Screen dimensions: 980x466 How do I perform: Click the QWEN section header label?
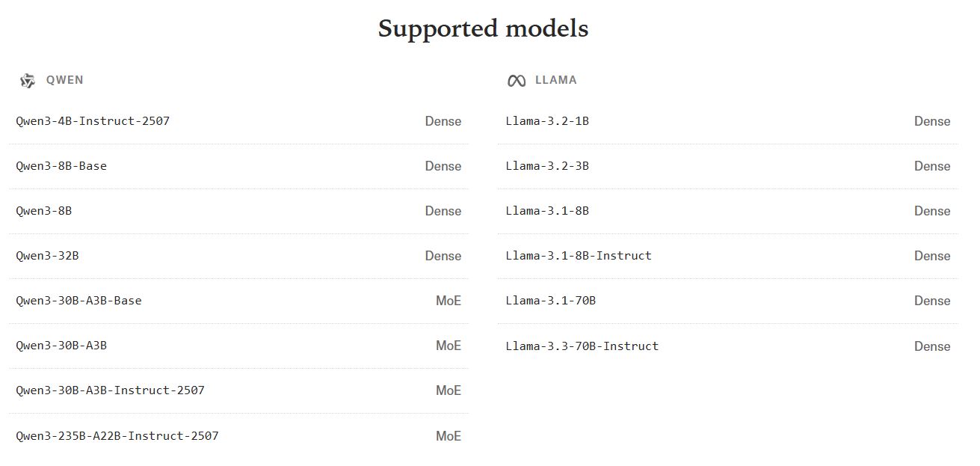coord(65,80)
